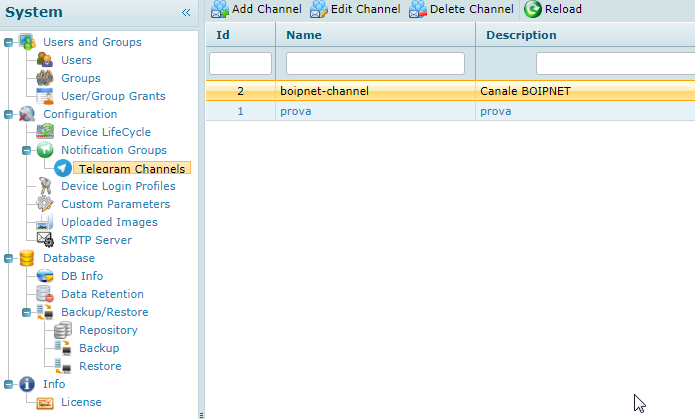
Task: Click the Delete Channel toolbar icon
Action: (418, 9)
